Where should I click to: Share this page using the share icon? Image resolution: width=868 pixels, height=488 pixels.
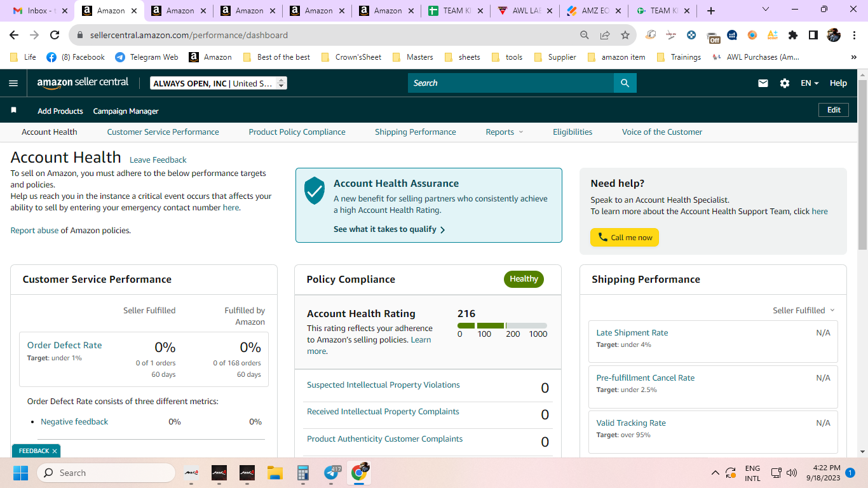click(605, 35)
